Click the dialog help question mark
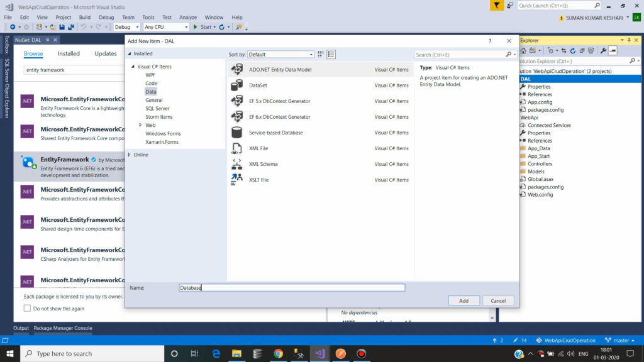This screenshot has height=362, width=644. (489, 41)
